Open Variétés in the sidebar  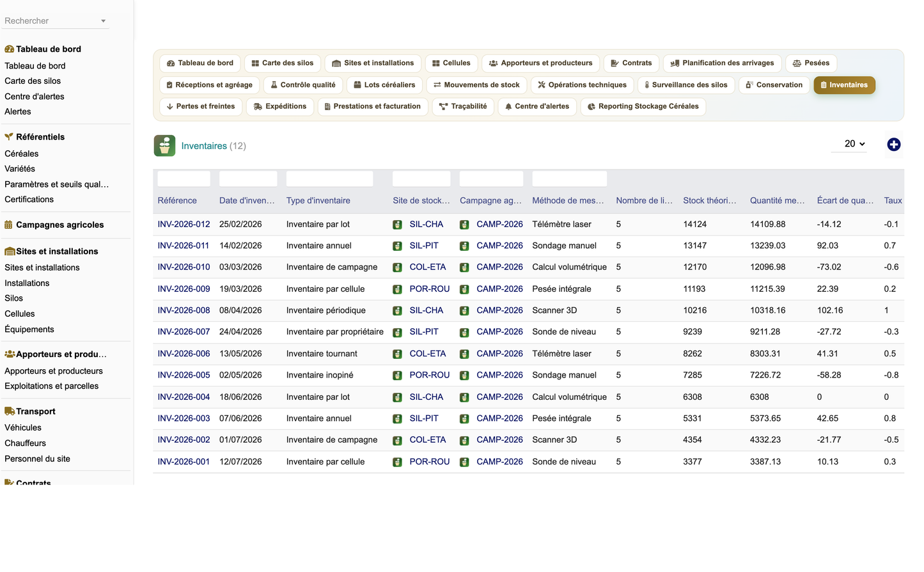20,169
